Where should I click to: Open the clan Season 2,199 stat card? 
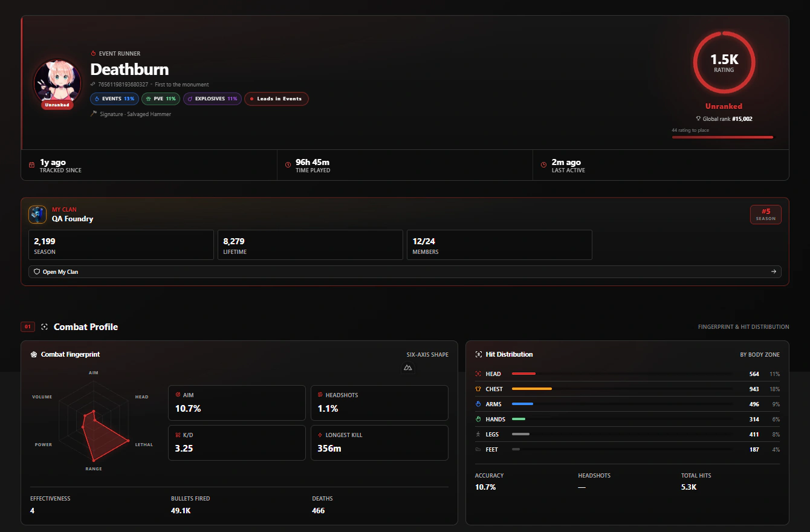click(121, 245)
